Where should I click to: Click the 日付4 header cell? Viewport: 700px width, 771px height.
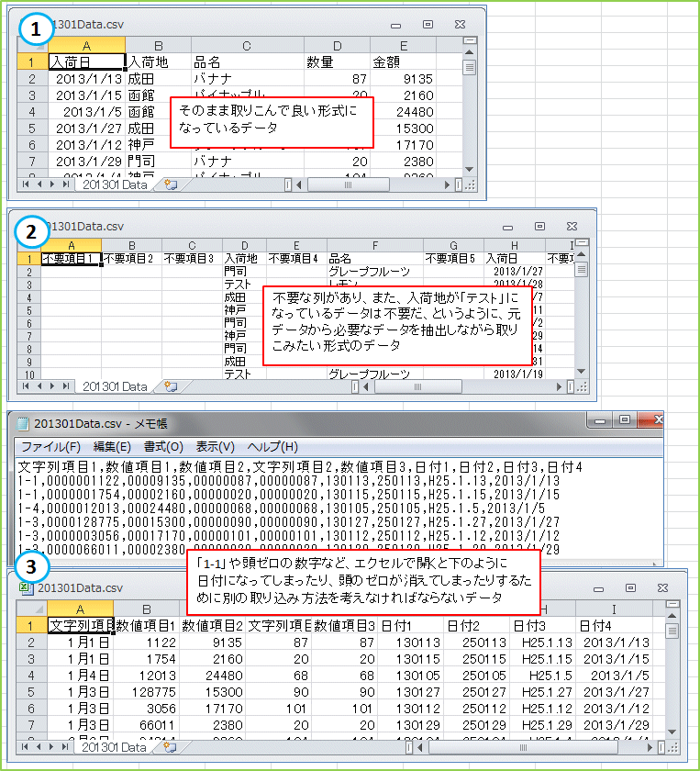[614, 625]
